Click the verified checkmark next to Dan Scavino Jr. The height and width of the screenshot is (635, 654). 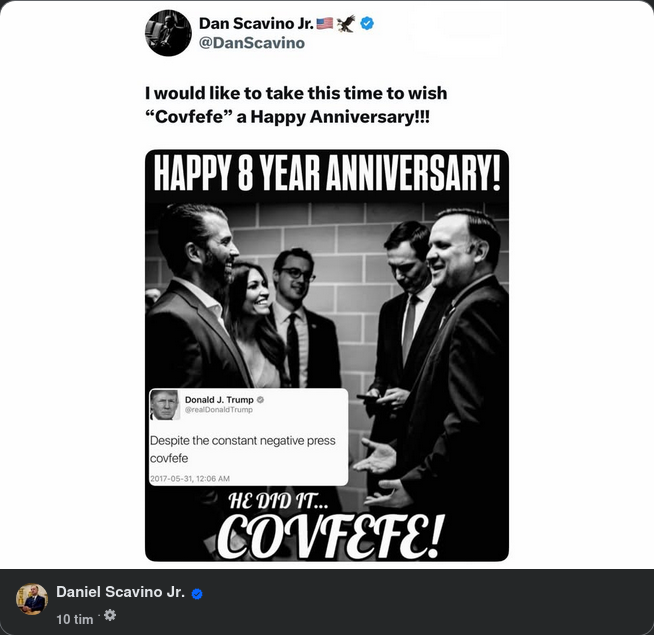tap(367, 23)
